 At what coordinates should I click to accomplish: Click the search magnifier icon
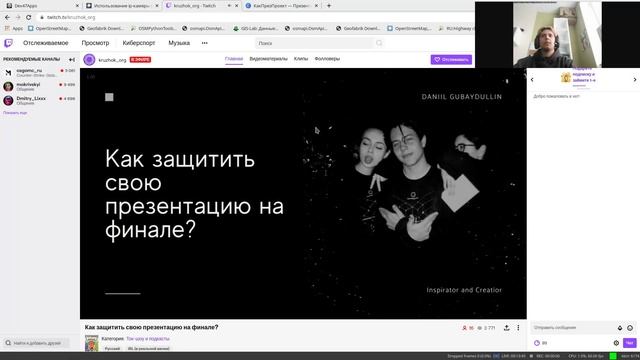pos(379,43)
